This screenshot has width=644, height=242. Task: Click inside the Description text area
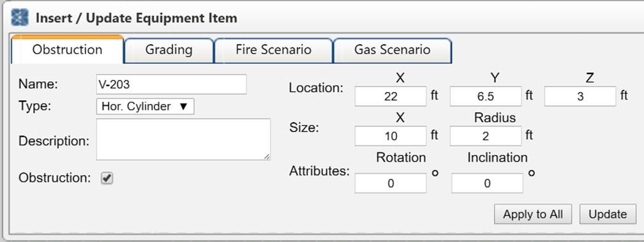(x=183, y=139)
